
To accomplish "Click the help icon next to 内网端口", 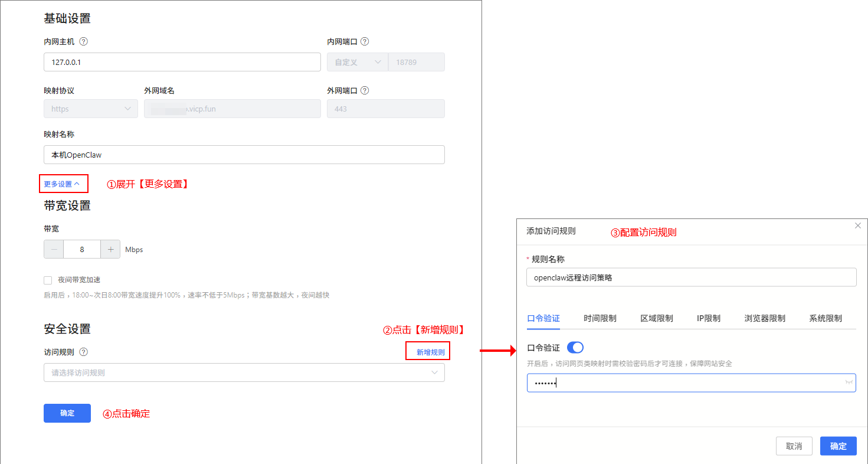I will [365, 41].
